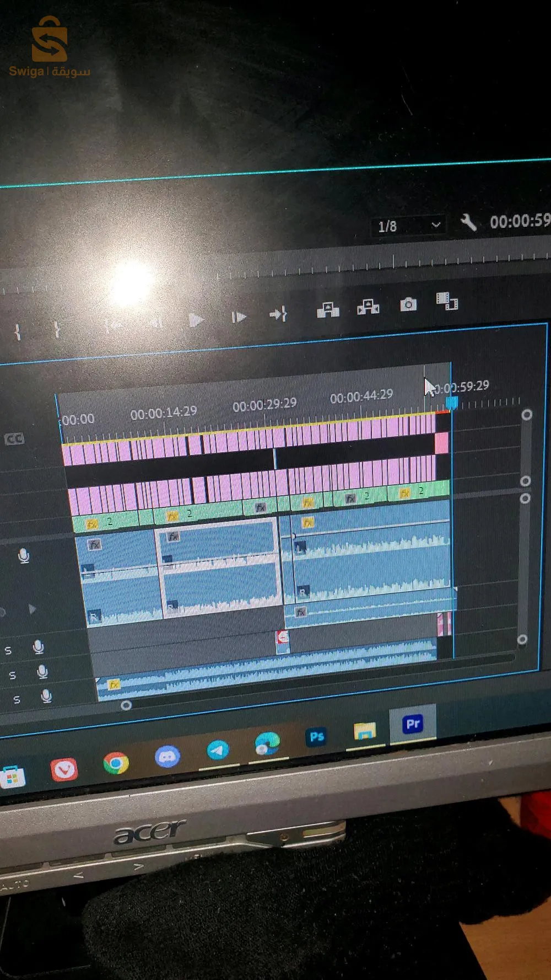Viewport: 551px width, 980px height.
Task: Toggle voice-over microphone on third audio track
Action: tap(42, 672)
